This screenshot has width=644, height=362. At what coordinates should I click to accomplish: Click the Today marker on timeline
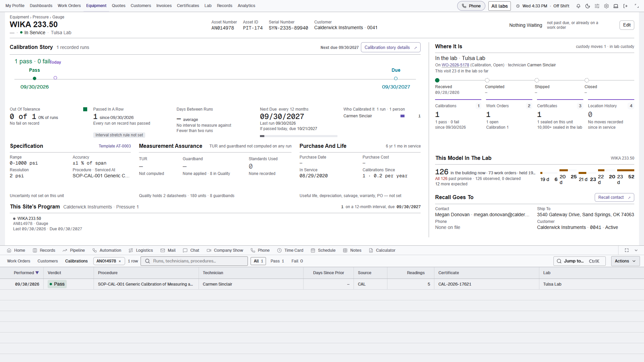[x=55, y=78]
